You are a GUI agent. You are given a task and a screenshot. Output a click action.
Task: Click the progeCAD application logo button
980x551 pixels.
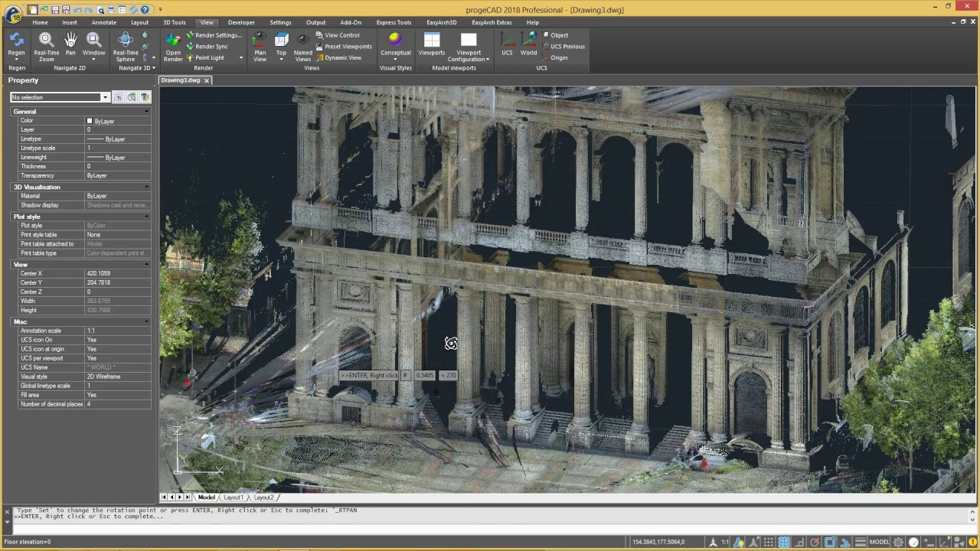point(13,14)
